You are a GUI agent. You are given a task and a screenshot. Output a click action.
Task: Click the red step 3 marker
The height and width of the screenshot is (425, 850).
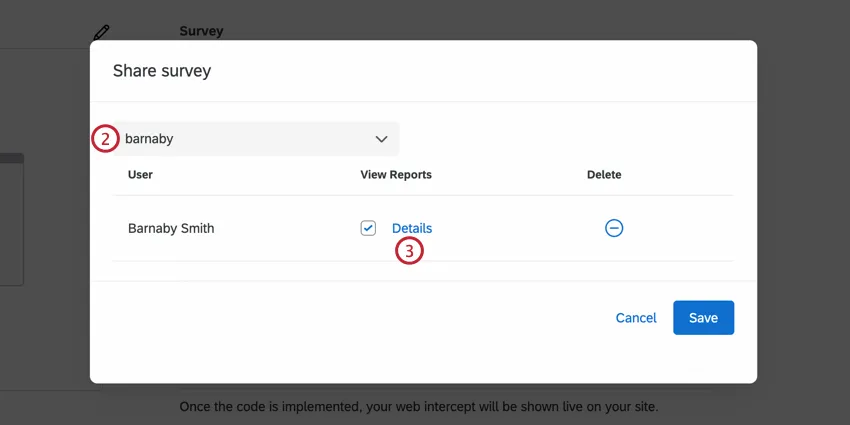[409, 251]
